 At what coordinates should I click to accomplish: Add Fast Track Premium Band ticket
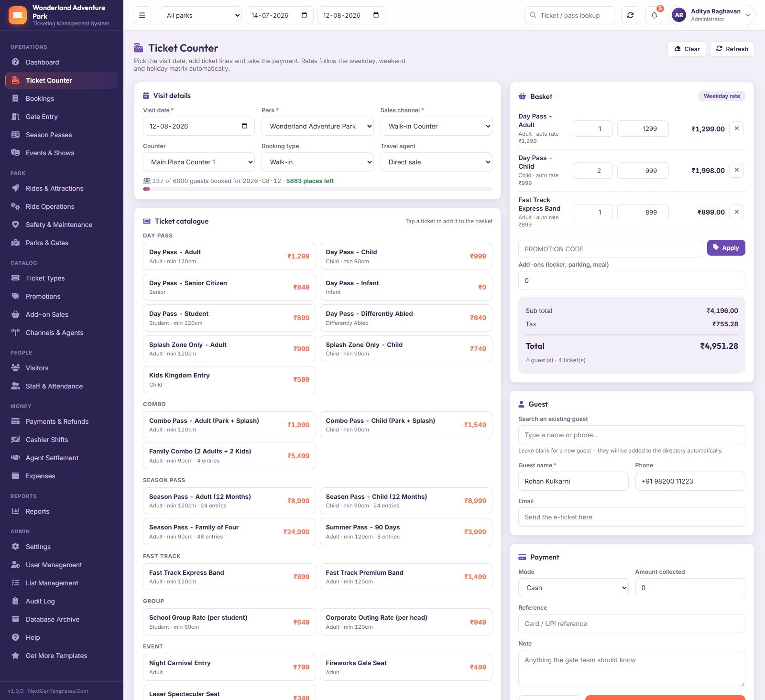click(x=406, y=577)
